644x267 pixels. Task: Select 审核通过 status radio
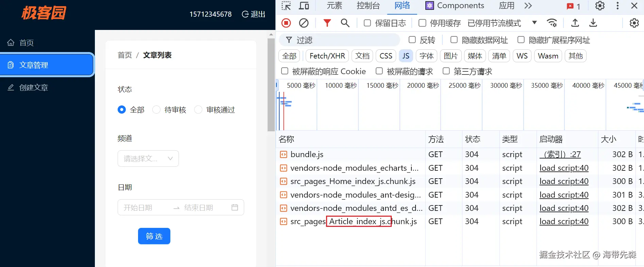click(x=198, y=110)
